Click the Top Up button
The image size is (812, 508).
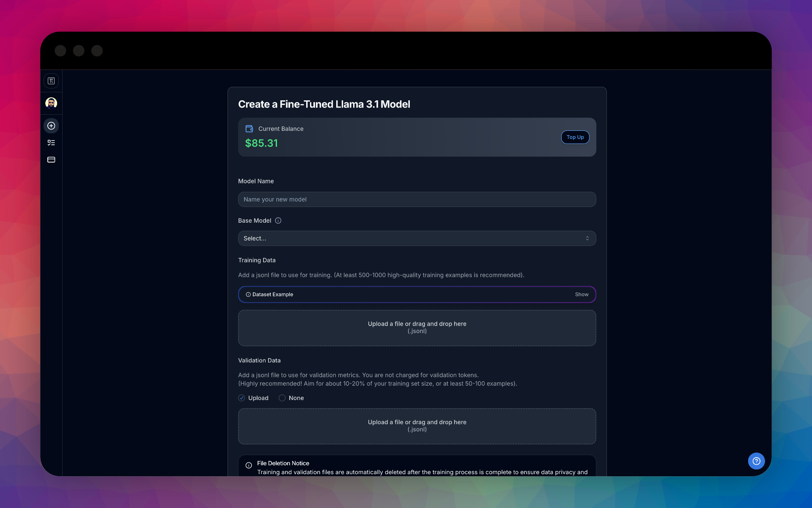(x=575, y=137)
